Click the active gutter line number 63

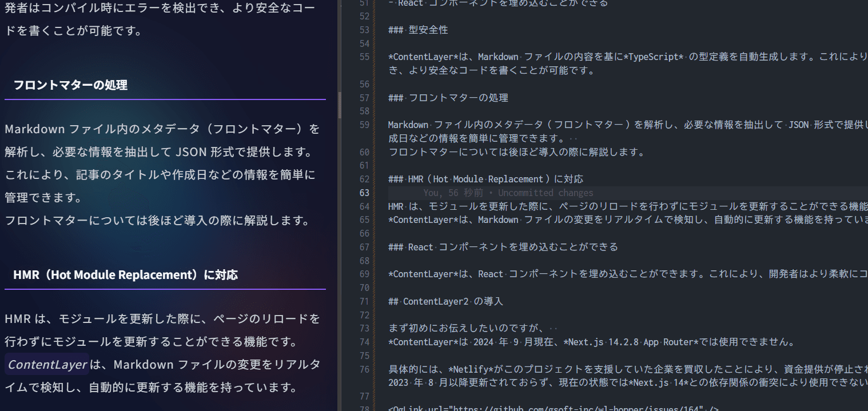(364, 193)
